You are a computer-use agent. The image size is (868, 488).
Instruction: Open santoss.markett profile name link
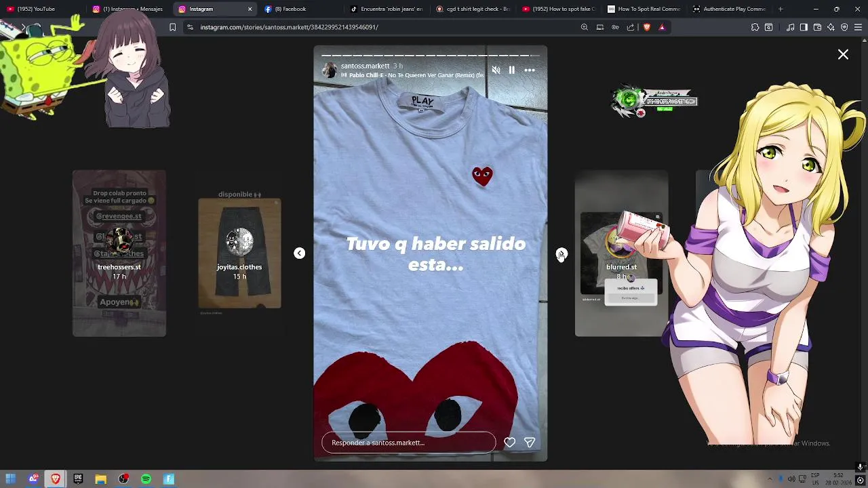tap(365, 66)
